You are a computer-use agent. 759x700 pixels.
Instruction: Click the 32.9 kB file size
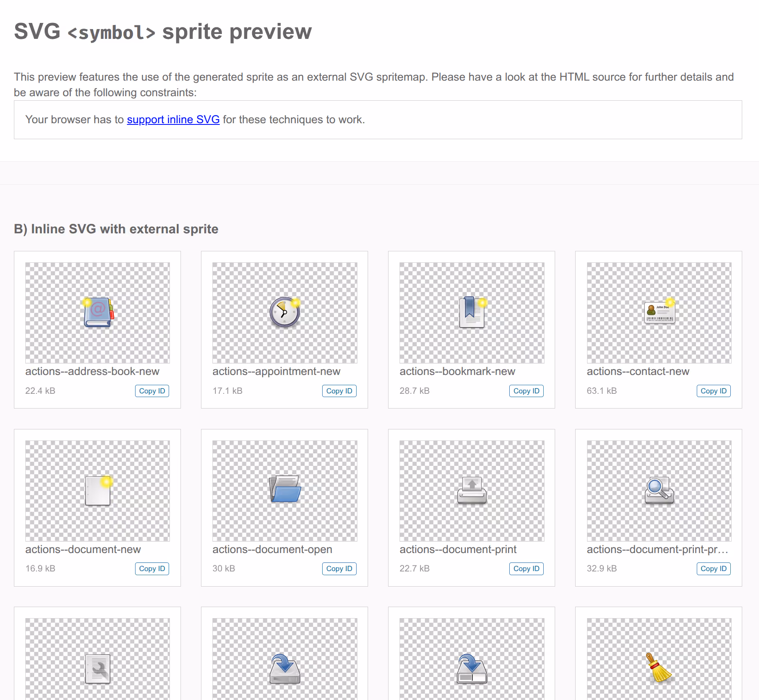pyautogui.click(x=601, y=568)
